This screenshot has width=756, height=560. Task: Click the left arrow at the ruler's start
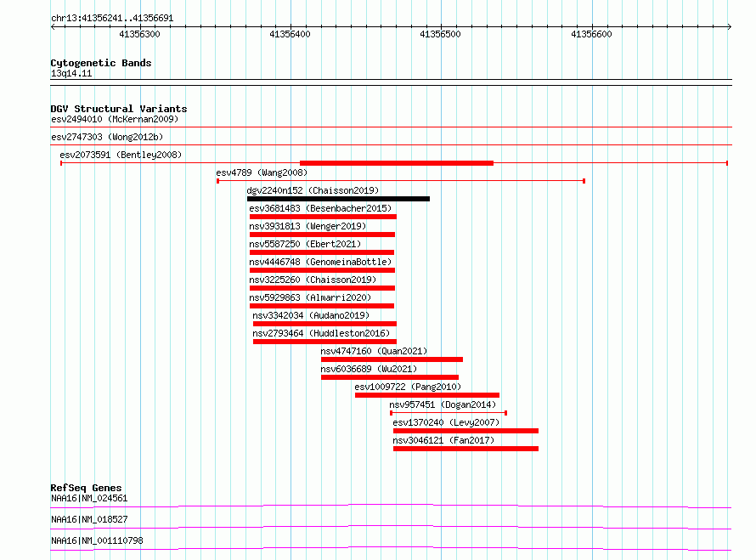(53, 27)
